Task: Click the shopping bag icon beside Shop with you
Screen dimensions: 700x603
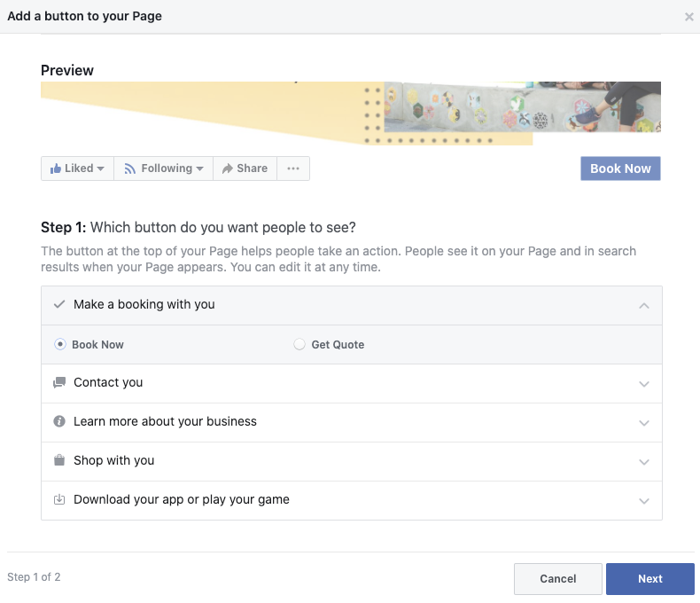Action: 59,460
